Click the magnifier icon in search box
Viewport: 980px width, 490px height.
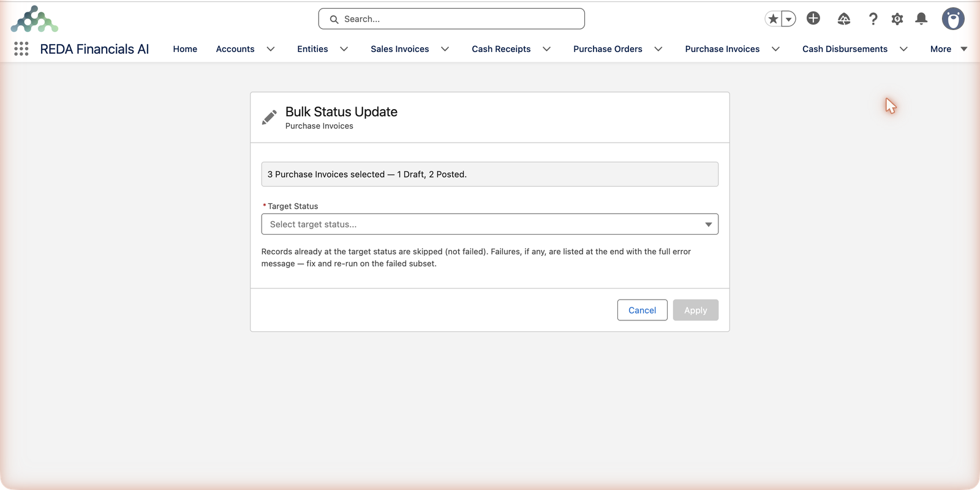[334, 20]
